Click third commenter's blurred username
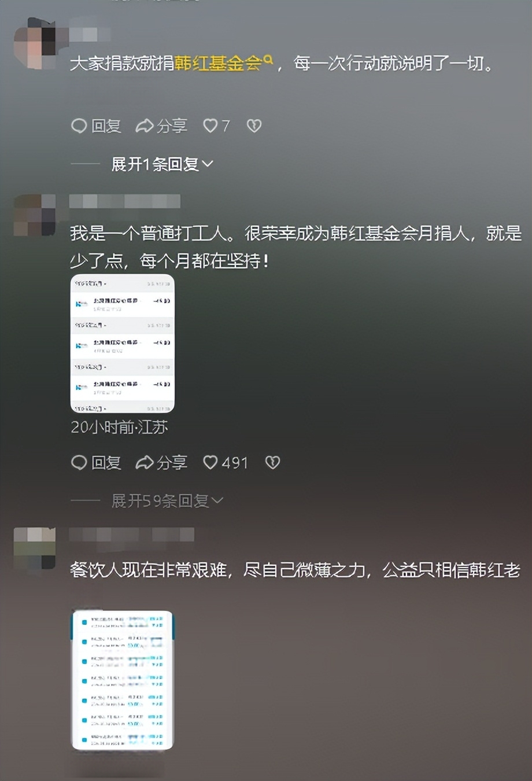 pos(132,534)
